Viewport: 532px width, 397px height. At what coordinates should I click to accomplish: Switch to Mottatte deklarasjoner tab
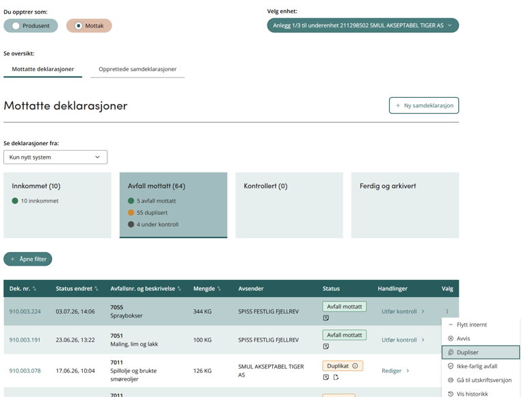click(x=43, y=69)
